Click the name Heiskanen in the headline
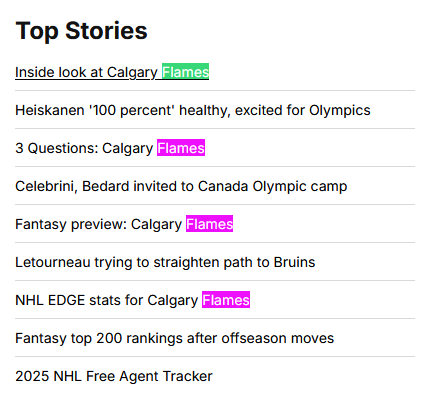 (x=50, y=110)
